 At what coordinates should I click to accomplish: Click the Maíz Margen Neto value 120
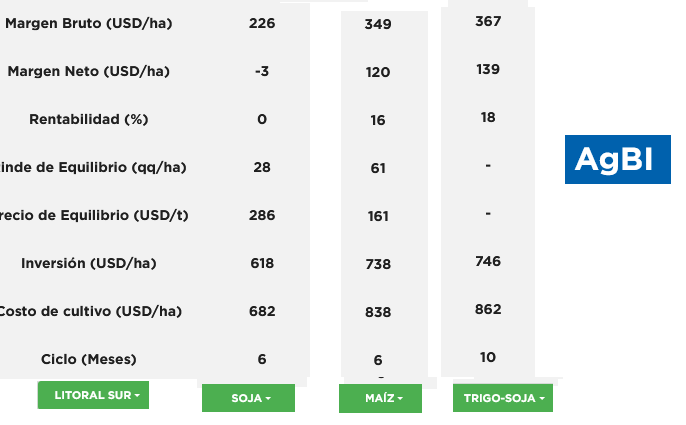pyautogui.click(x=378, y=72)
